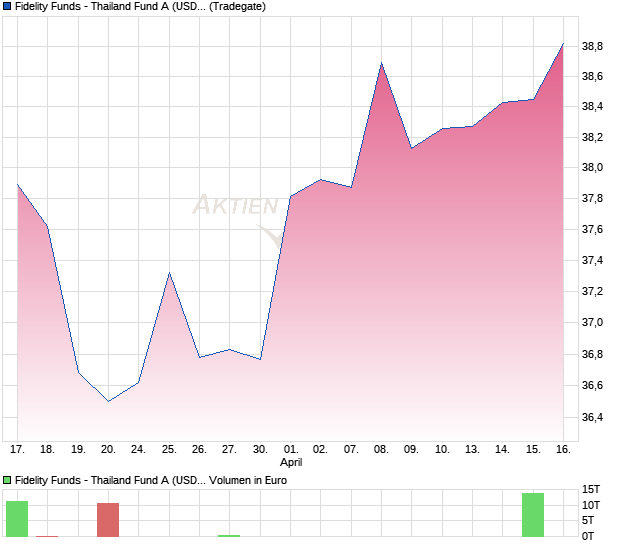The width and height of the screenshot is (620, 546).
Task: Click the 15T volume axis label
Action: [592, 489]
